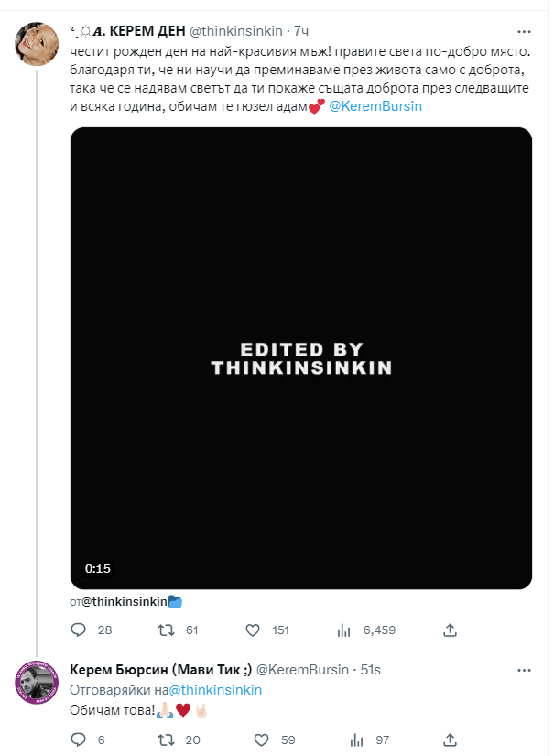Image resolution: width=554 pixels, height=756 pixels.
Task: Retweet the thinkinsinkin birthday post
Action: tap(167, 630)
